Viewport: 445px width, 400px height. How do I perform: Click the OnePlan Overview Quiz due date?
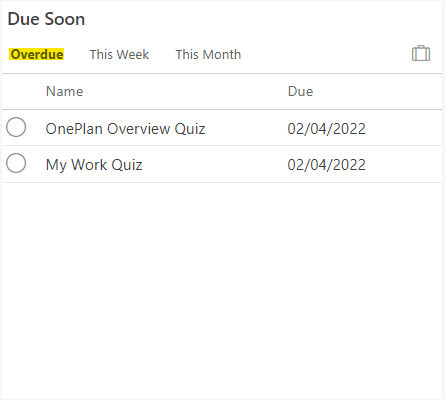(x=327, y=129)
